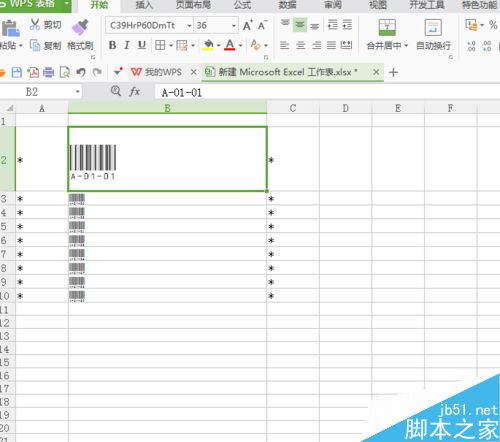Click the Undo arrow
The height and width of the screenshot is (442, 500).
pos(81,72)
